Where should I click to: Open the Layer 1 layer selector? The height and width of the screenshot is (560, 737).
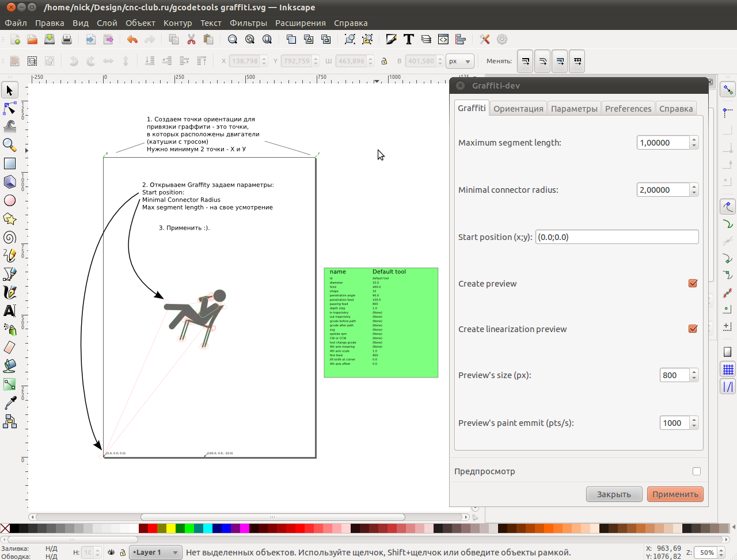(x=155, y=553)
